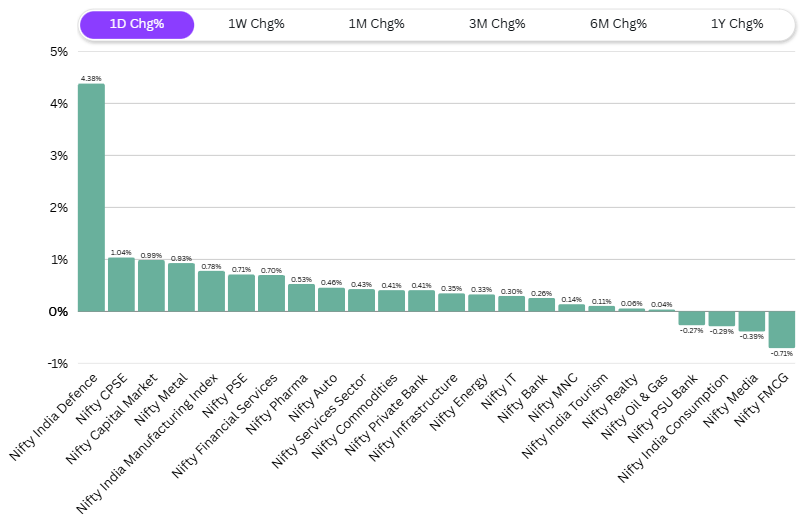
Task: Click the Nifty CPSE bar at 1.04%
Action: coord(121,284)
